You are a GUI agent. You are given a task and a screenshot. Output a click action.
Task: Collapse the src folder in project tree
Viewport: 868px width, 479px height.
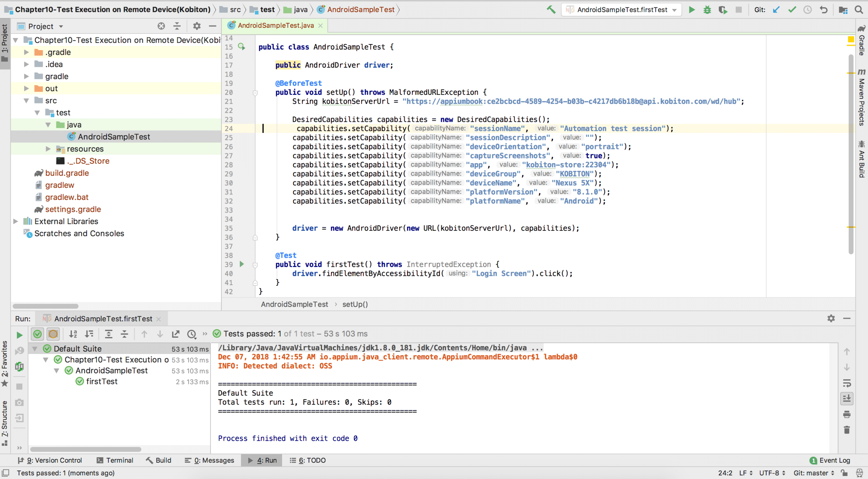(x=26, y=101)
